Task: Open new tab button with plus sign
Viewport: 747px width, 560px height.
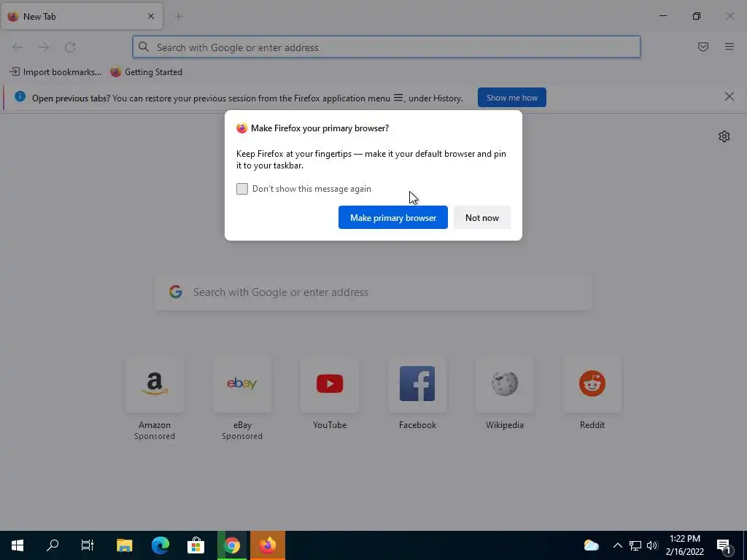Action: click(179, 17)
